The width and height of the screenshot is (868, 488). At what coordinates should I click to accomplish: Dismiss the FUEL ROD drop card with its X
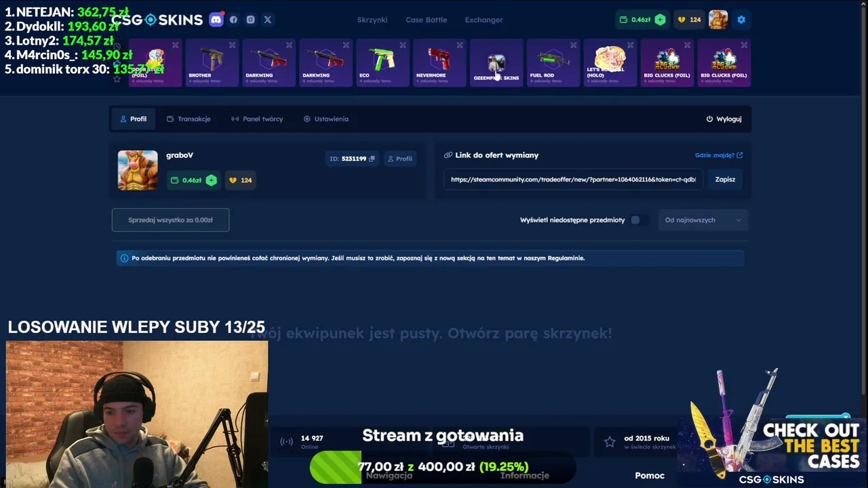click(x=573, y=45)
